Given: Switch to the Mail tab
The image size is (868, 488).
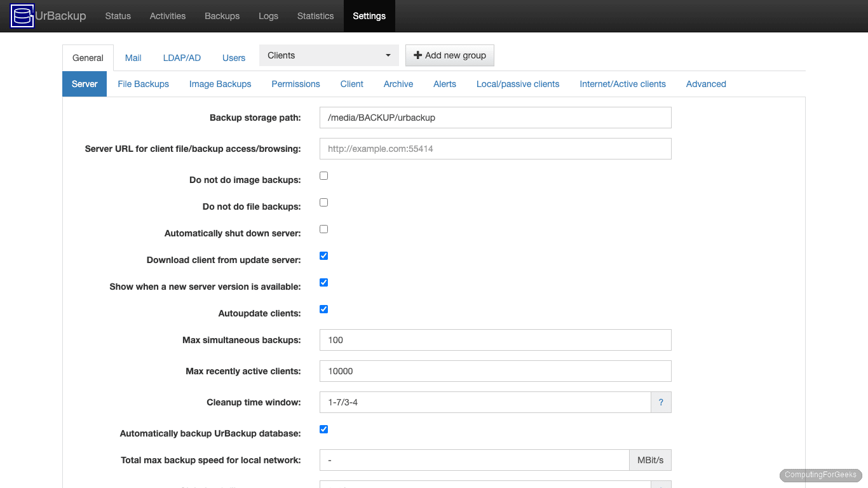Looking at the screenshot, I should point(133,57).
